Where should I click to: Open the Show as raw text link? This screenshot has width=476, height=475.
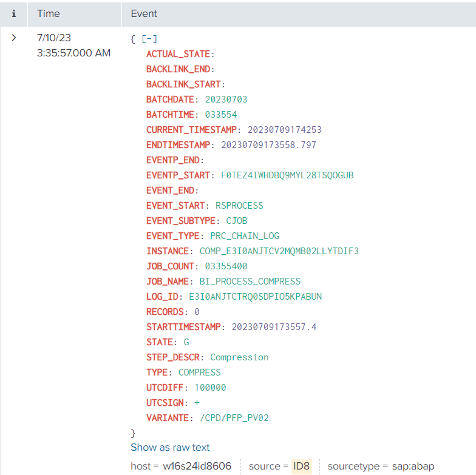click(x=170, y=447)
